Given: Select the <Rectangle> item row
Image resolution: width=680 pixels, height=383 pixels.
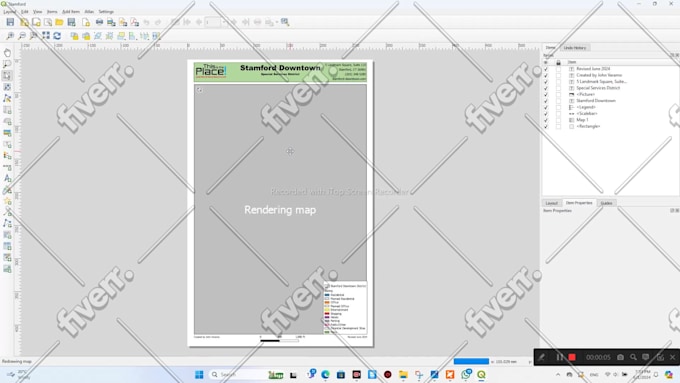Looking at the screenshot, I should point(588,127).
